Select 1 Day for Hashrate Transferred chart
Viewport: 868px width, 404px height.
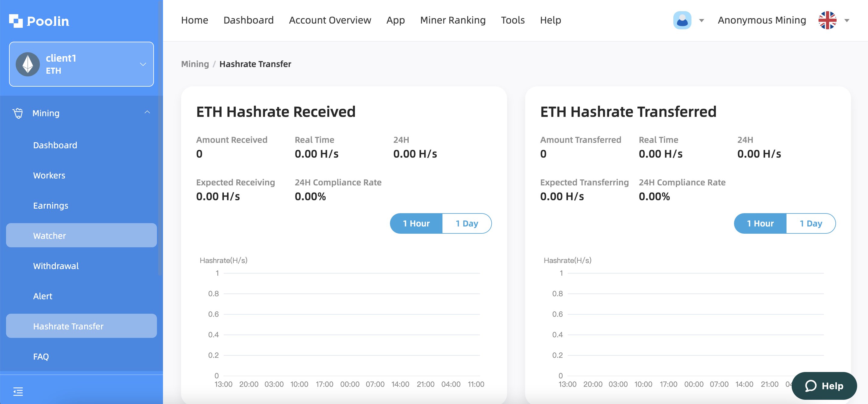click(811, 223)
